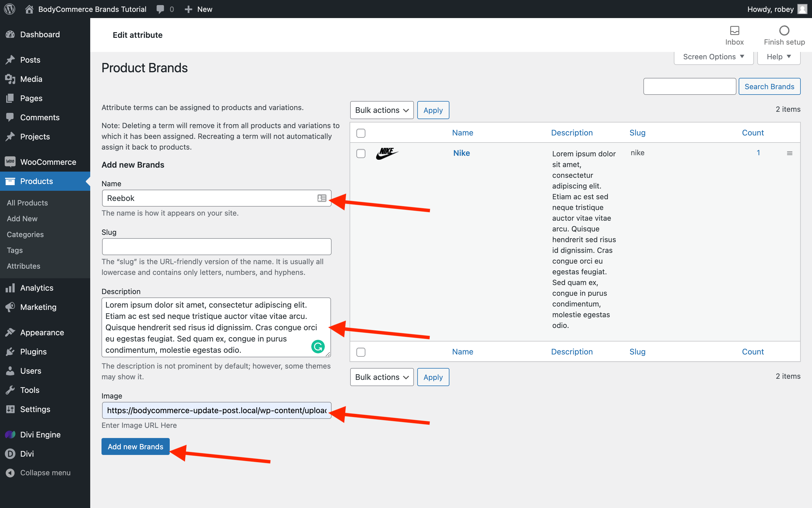Click the Nike logo thumbnail
Viewport: 812px width, 508px height.
387,153
